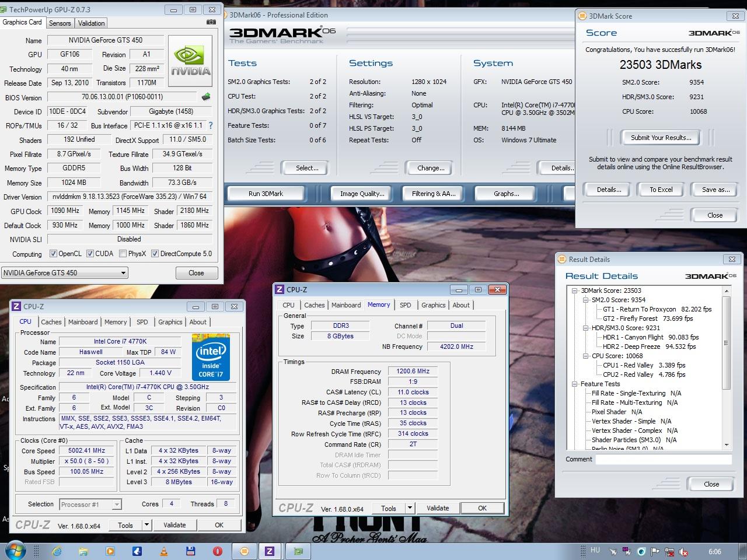Open Windows Media Player taskbar icon
The width and height of the screenshot is (747, 560).
point(110,551)
